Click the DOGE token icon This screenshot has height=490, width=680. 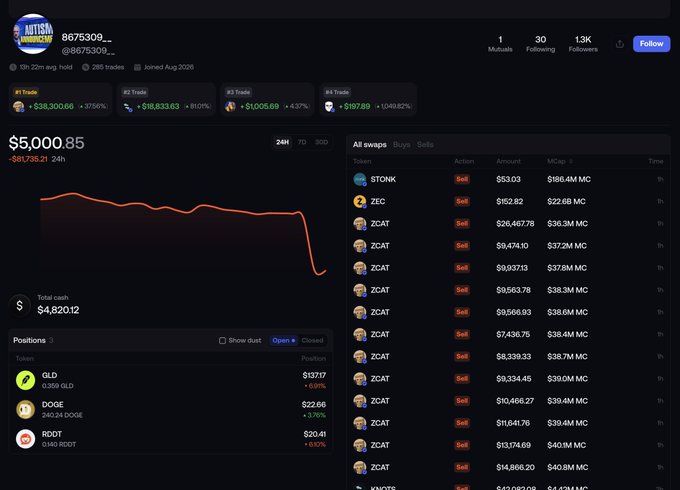[x=26, y=409]
